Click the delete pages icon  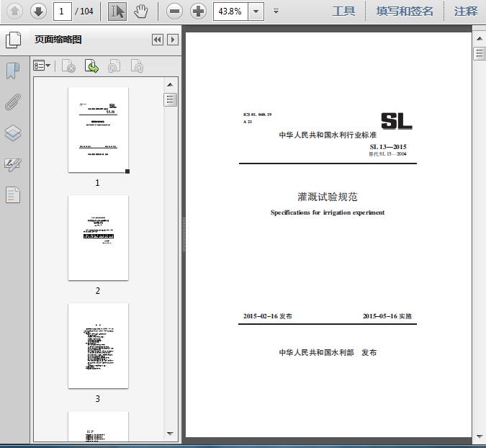point(68,66)
